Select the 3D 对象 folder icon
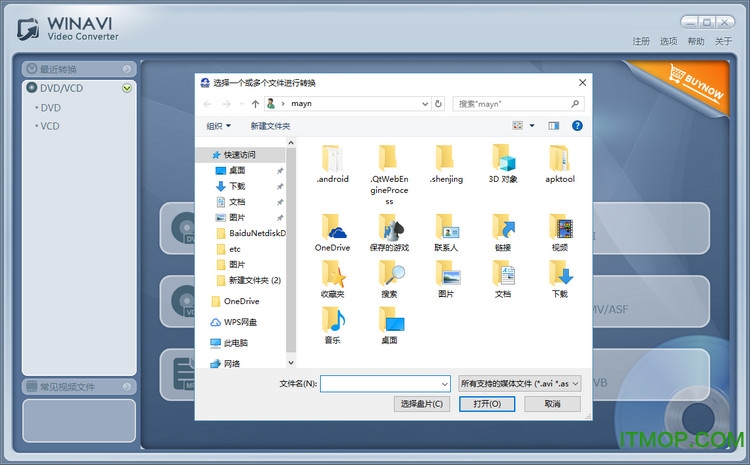 (503, 158)
